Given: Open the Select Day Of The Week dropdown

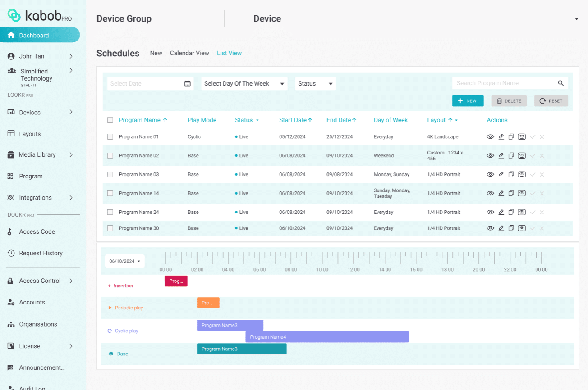Looking at the screenshot, I should click(x=244, y=84).
